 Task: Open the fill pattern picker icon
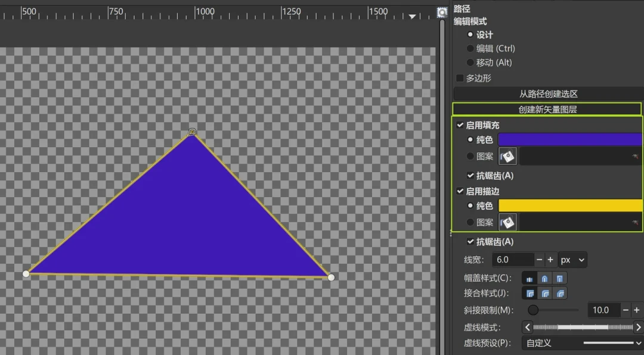pyautogui.click(x=507, y=157)
